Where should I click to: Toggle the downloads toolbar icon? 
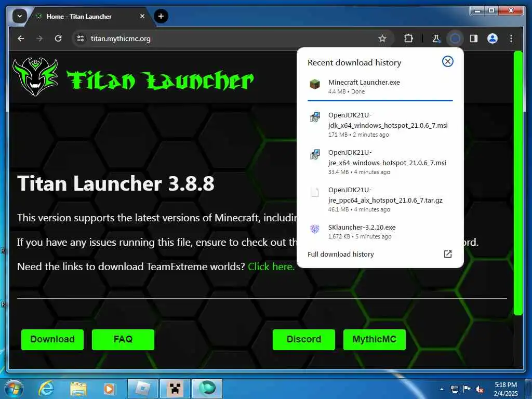[455, 38]
